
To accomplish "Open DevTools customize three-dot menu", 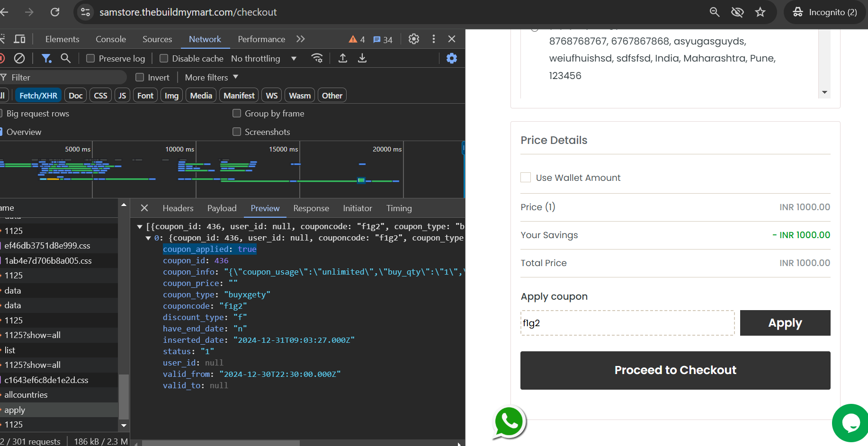I will [434, 39].
